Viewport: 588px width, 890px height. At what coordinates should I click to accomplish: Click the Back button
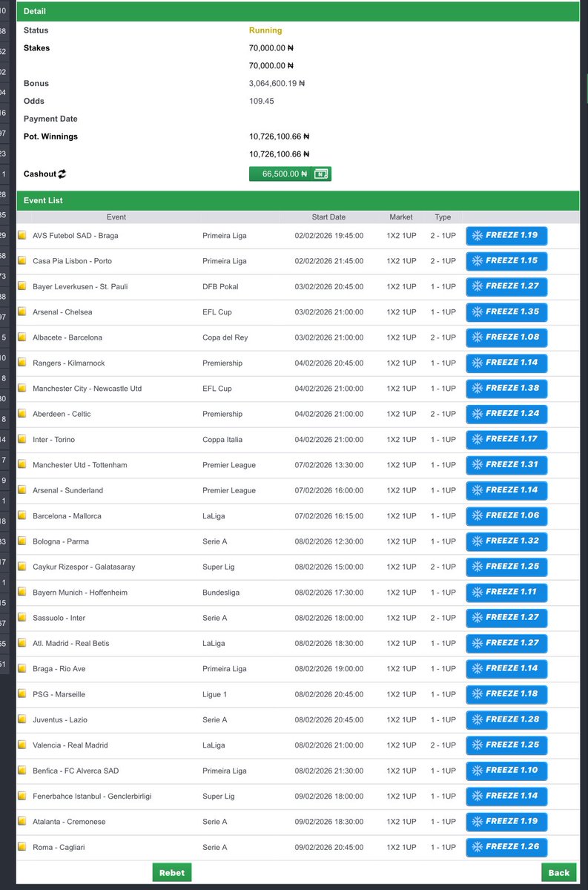(558, 872)
